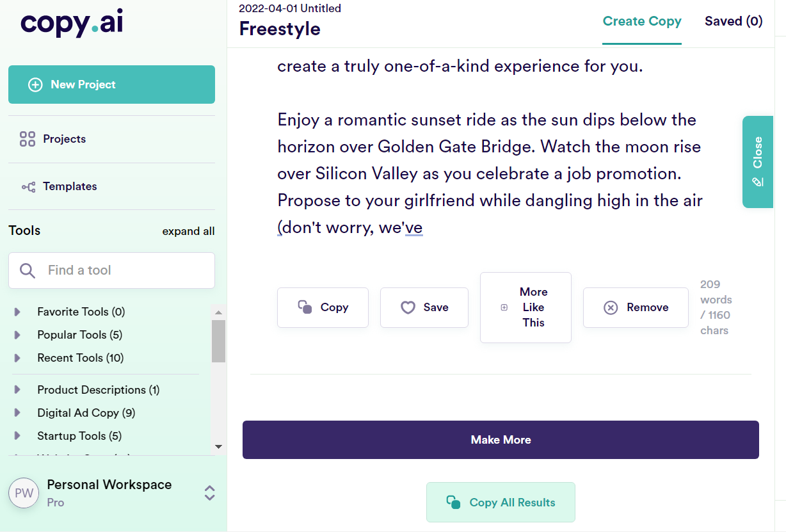Click the pencil icon on Close tab

pos(758,182)
